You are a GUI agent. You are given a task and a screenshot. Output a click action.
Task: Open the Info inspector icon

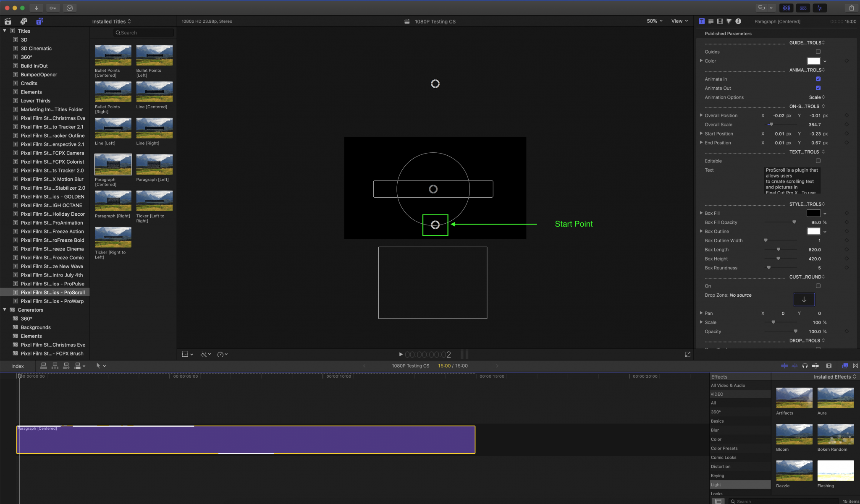tap(738, 21)
